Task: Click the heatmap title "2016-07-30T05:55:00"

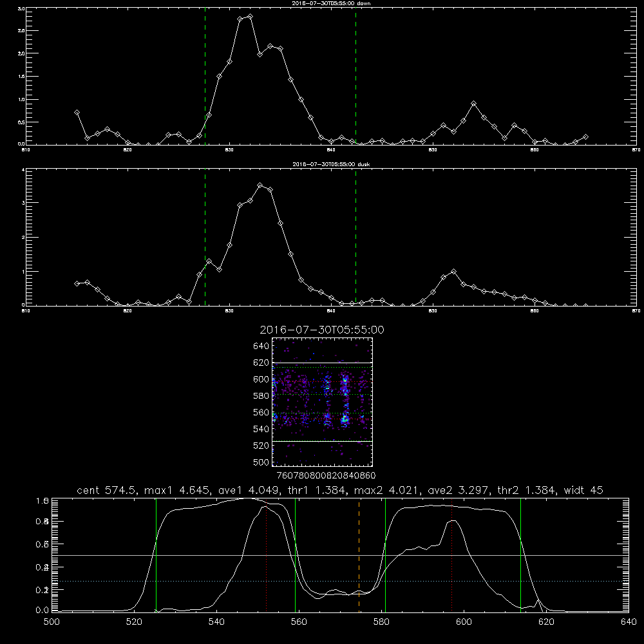Action: [x=322, y=330]
